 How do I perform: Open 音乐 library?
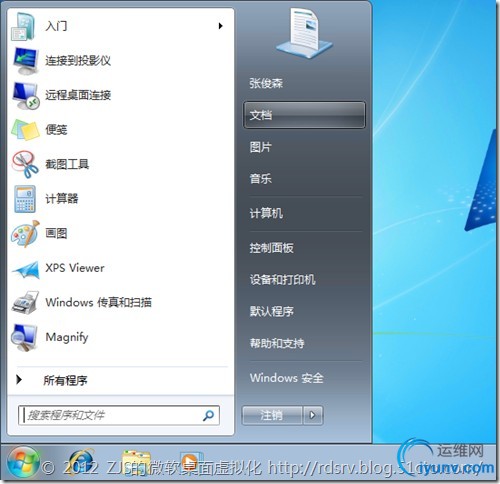coord(261,179)
